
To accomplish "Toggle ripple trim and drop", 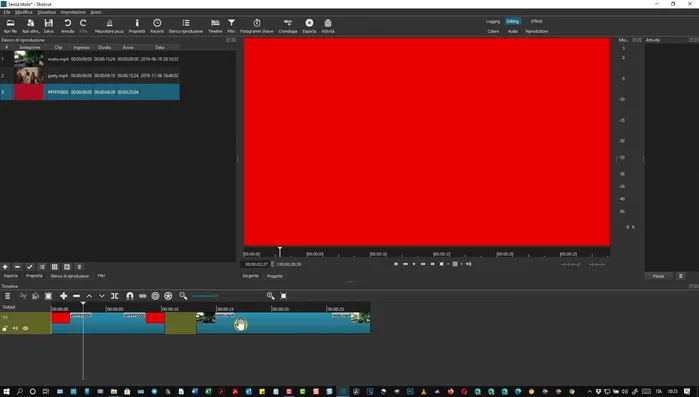I will click(155, 296).
